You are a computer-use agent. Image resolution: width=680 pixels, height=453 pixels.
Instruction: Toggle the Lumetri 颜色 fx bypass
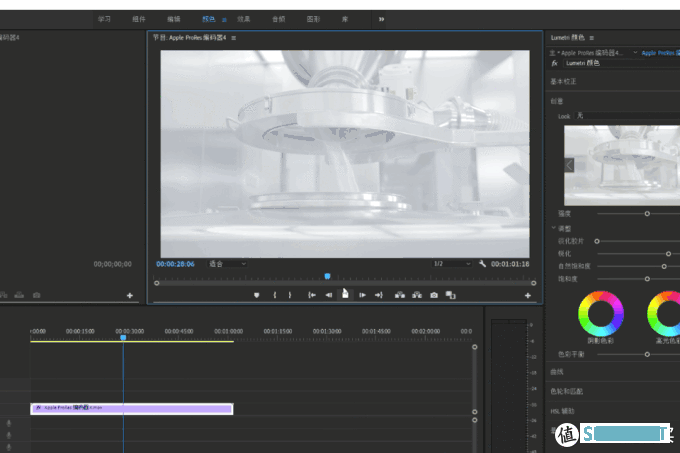554,64
